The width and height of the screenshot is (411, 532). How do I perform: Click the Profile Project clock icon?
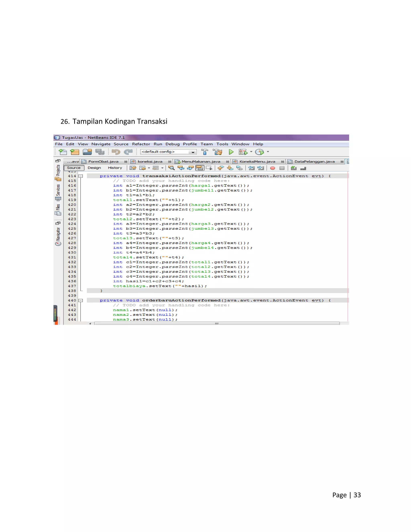click(259, 152)
